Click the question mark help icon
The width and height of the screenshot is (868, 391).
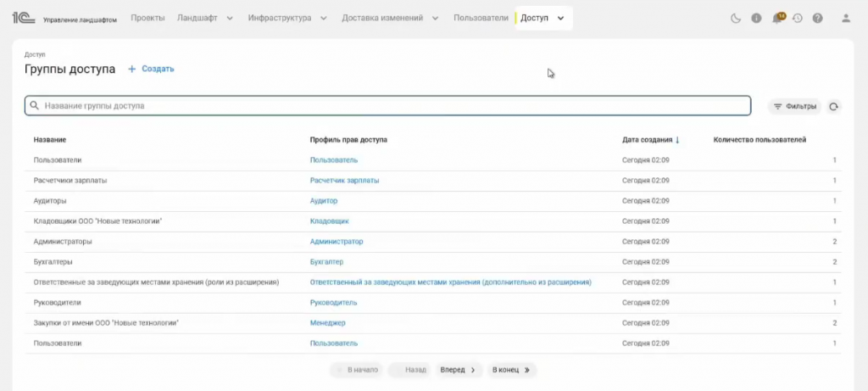pyautogui.click(x=817, y=18)
